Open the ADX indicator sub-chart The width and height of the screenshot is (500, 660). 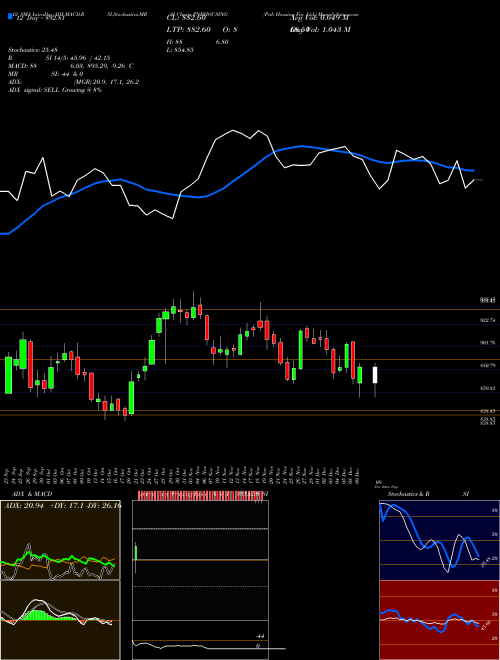60,540
